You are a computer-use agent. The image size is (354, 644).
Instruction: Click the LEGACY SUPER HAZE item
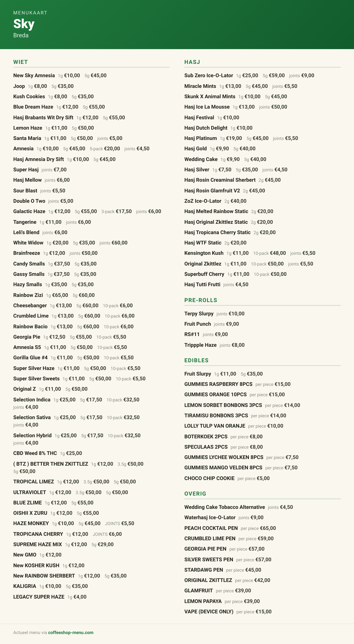(39, 597)
